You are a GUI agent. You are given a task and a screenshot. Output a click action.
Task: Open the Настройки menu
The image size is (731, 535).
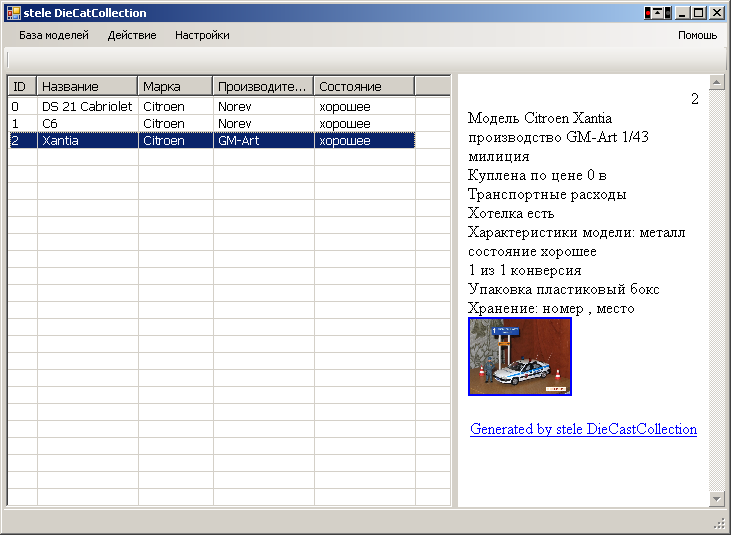[202, 35]
